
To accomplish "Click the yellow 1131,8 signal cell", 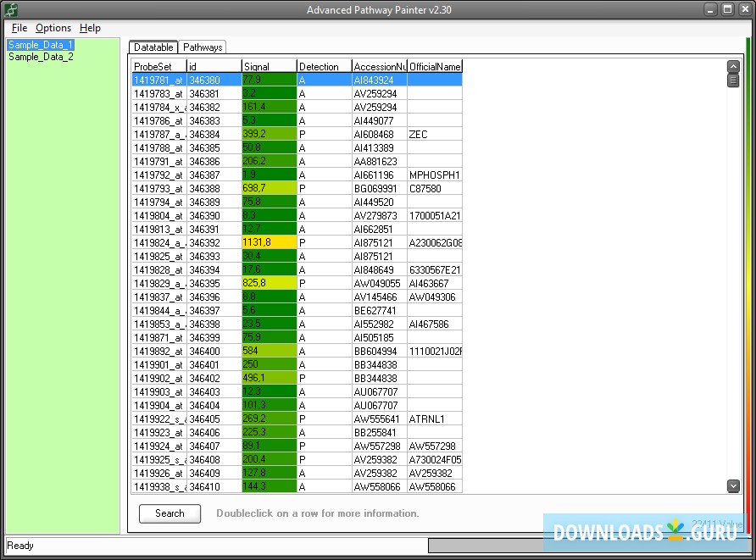I will (x=269, y=242).
